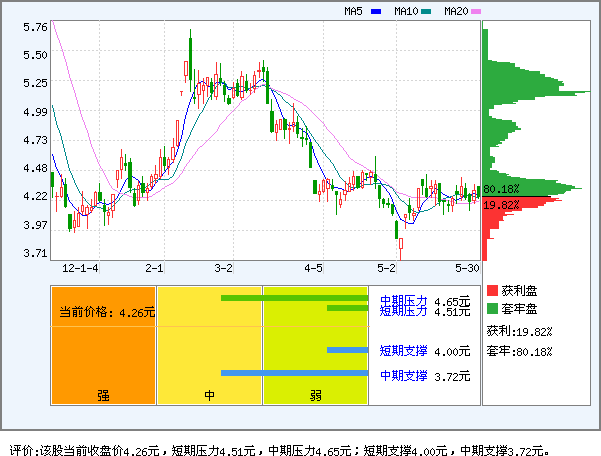The height and width of the screenshot is (456, 601).
Task: Click the 当前价格: 4.26元 label
Action: point(107,312)
